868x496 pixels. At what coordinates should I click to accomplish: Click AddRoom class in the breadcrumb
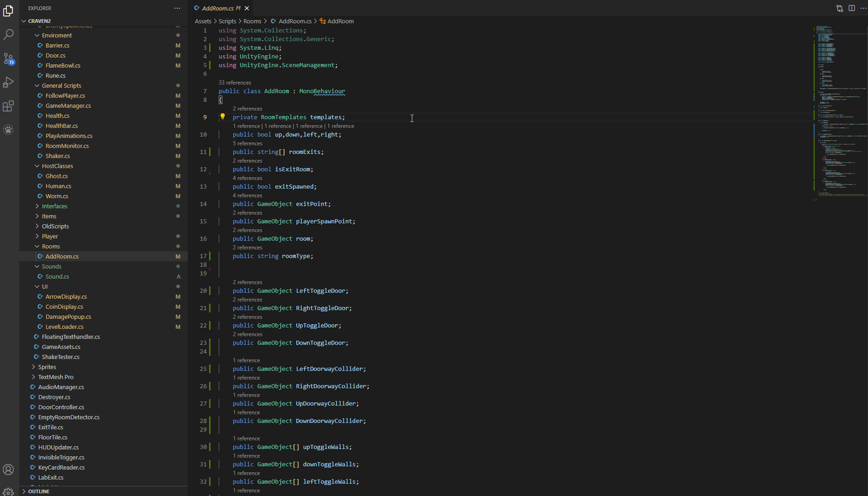tap(341, 21)
